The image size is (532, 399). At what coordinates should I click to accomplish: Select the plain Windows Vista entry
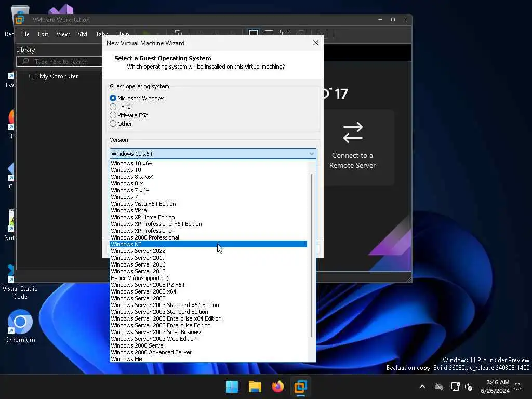coord(209,211)
